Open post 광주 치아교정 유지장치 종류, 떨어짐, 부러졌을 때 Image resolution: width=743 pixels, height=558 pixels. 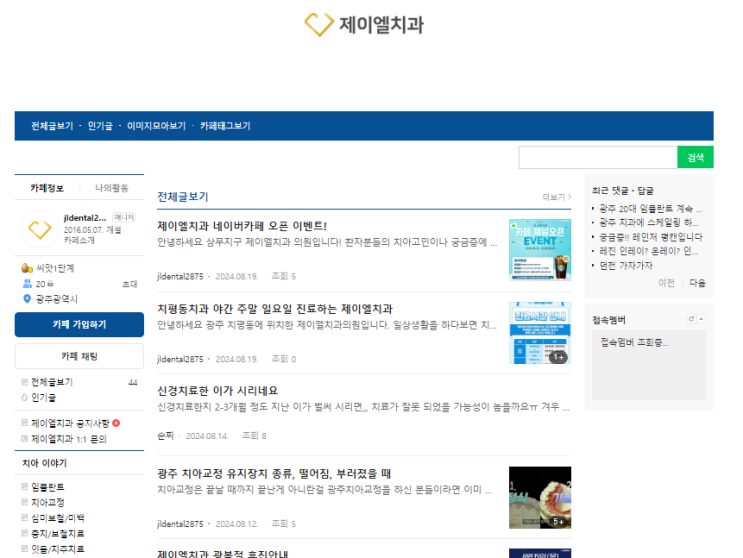pyautogui.click(x=274, y=474)
